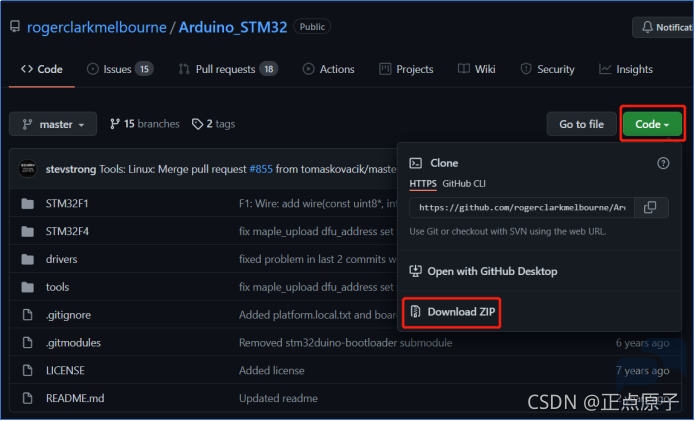This screenshot has width=695, height=421.
Task: Click the Go to file button
Action: [x=581, y=125]
